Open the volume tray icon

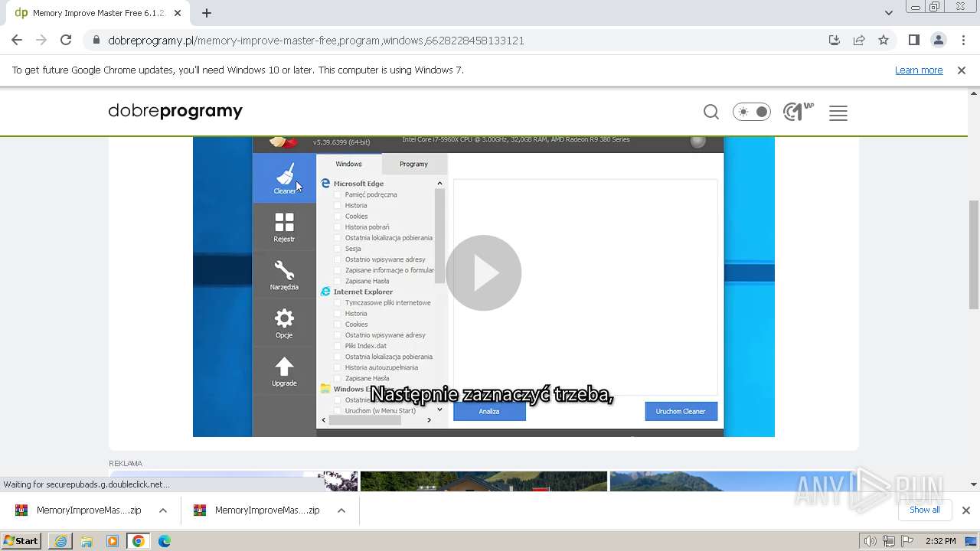point(871,541)
